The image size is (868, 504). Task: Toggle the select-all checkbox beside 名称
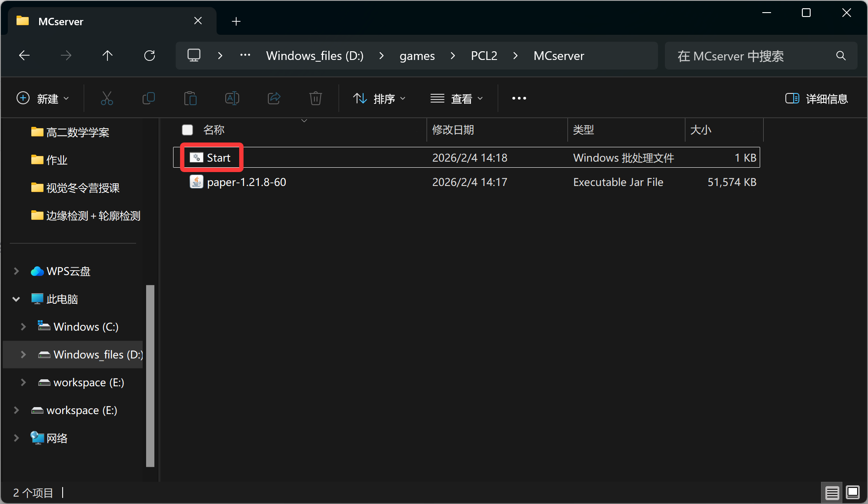click(x=187, y=130)
